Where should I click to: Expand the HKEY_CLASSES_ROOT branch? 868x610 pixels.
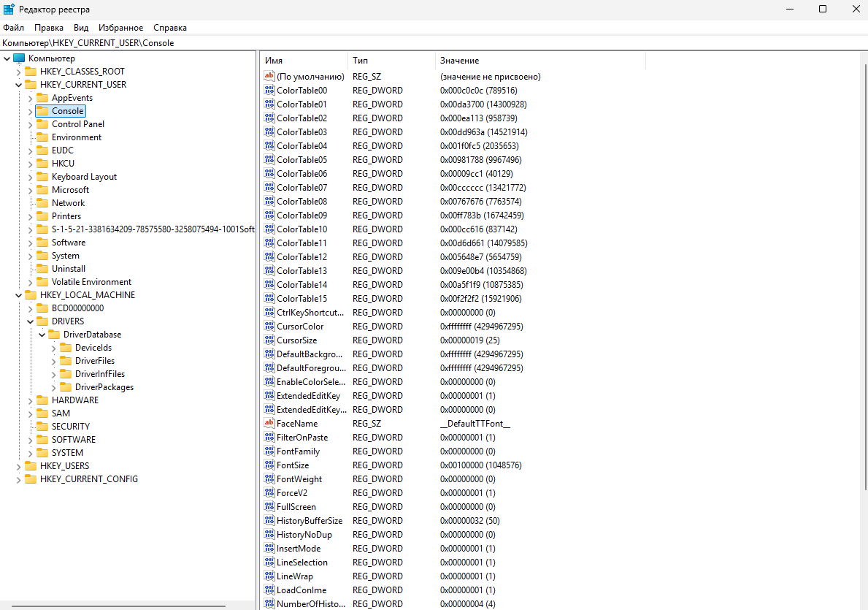point(19,72)
